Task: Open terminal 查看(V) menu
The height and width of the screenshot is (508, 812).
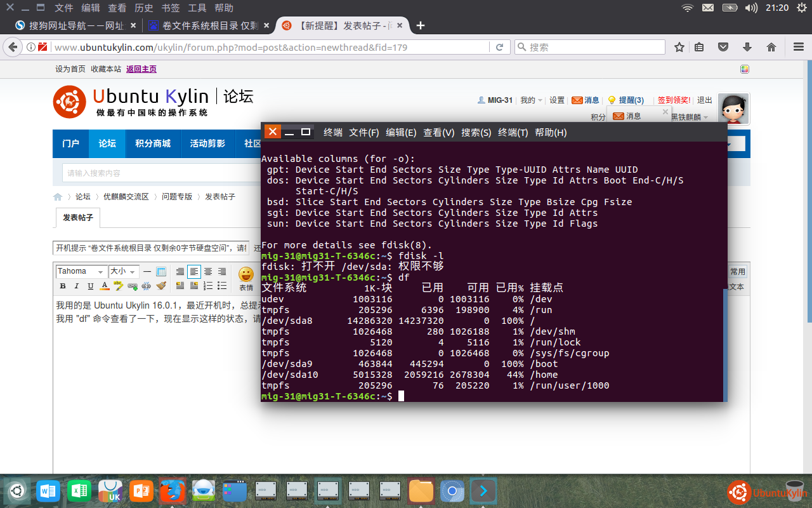Action: point(439,132)
